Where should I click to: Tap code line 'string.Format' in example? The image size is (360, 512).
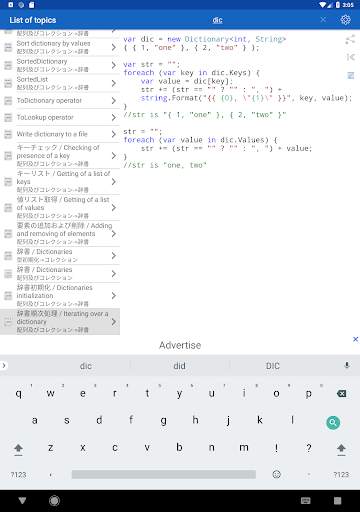(247, 98)
